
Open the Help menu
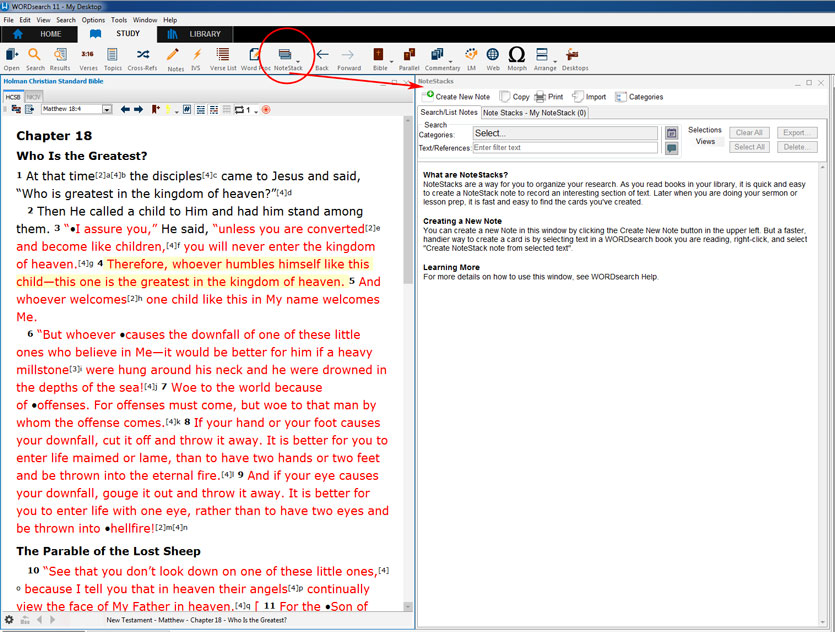point(170,20)
